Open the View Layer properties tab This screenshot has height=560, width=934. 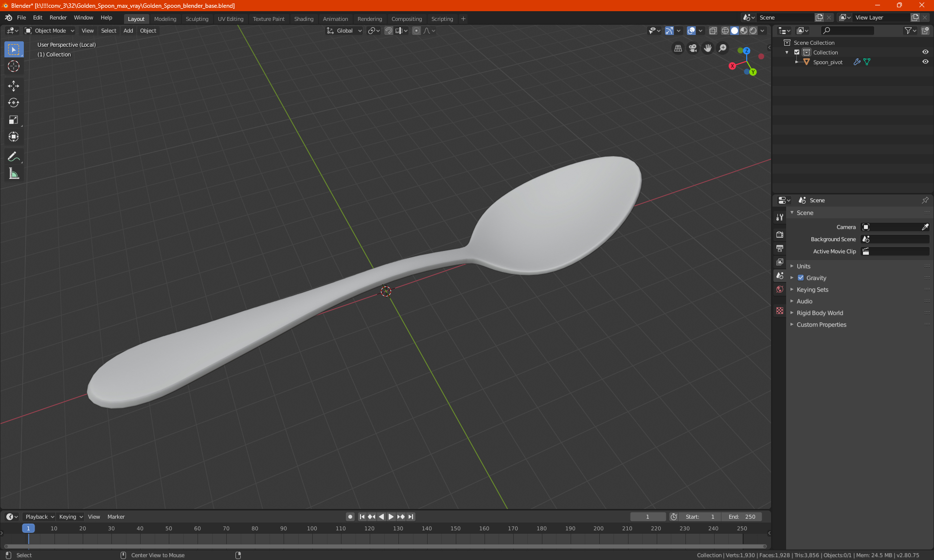tap(780, 262)
